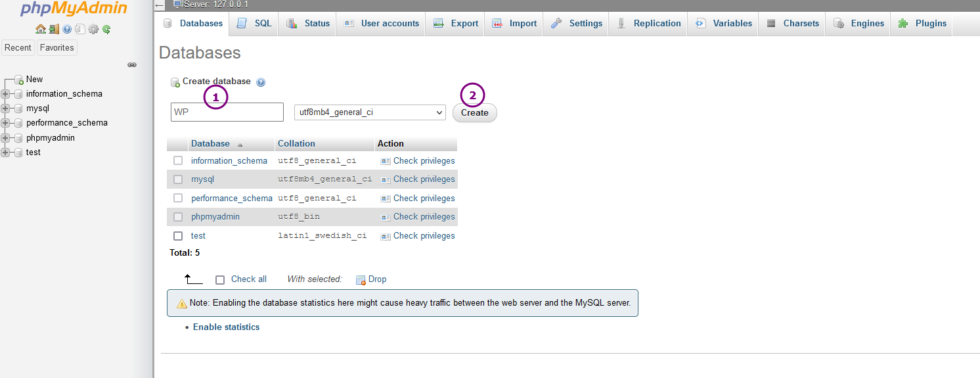Select the test database checkbox
The image size is (980, 378).
(x=178, y=236)
